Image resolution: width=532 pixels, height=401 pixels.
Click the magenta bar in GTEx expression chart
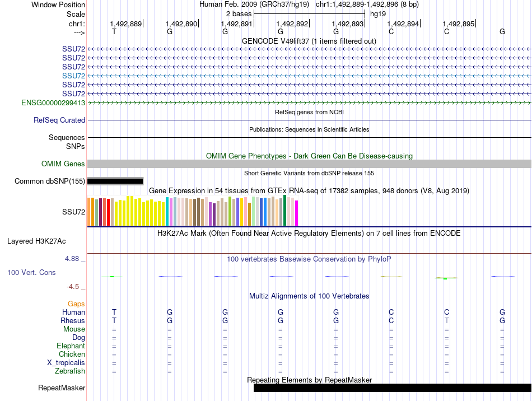tap(297, 213)
